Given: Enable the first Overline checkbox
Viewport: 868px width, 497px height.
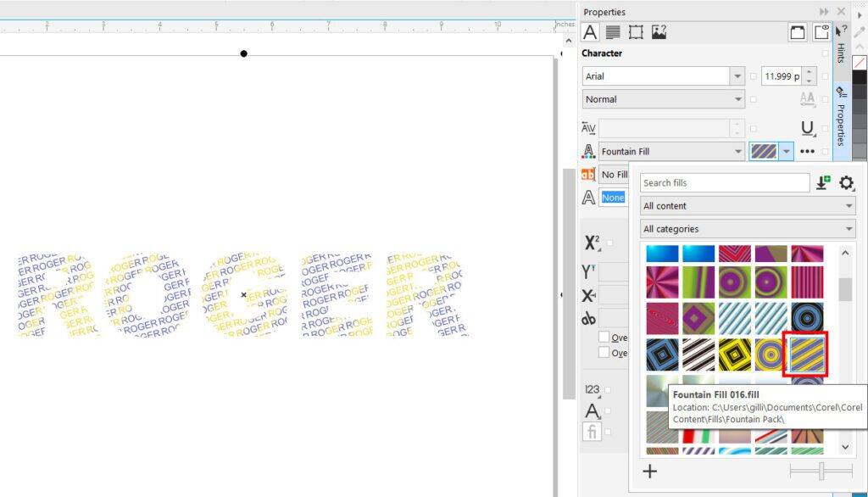Looking at the screenshot, I should click(603, 337).
